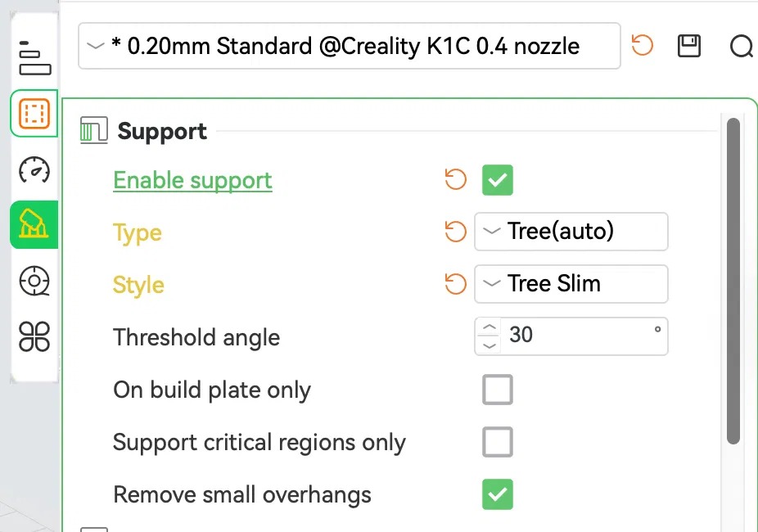Screen dimensions: 758x532
Task: Open the Quality settings tab icon
Action: 34,57
